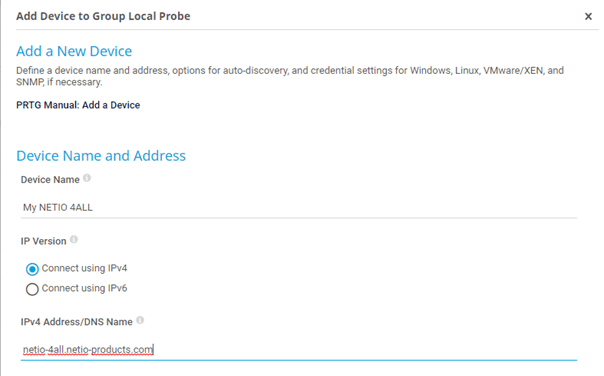The width and height of the screenshot is (604, 376).
Task: Click the Add a New Device heading
Action: 74,51
